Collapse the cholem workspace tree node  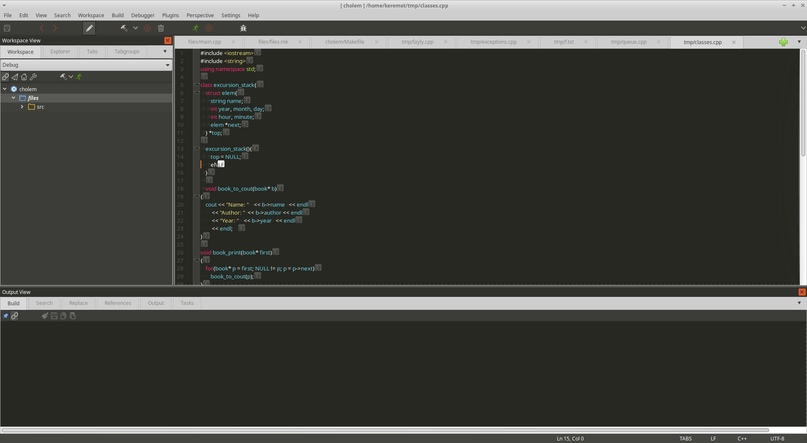coord(4,89)
